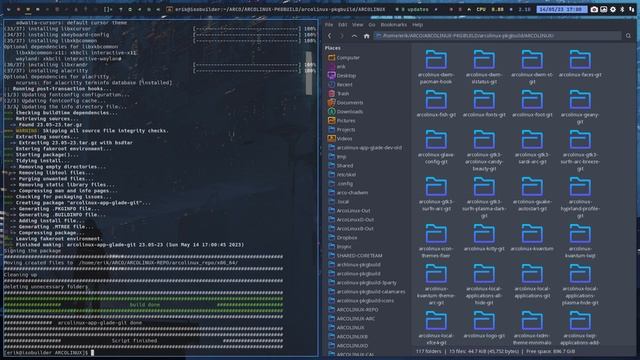Open the Go menu
Screen dimensions: 640x360
tap(372, 25)
